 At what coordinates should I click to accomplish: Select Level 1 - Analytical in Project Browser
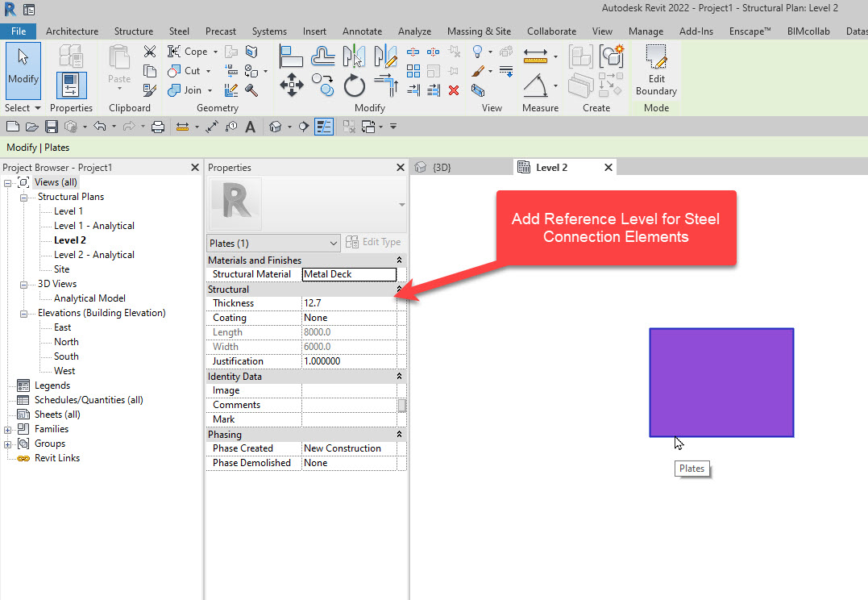94,226
